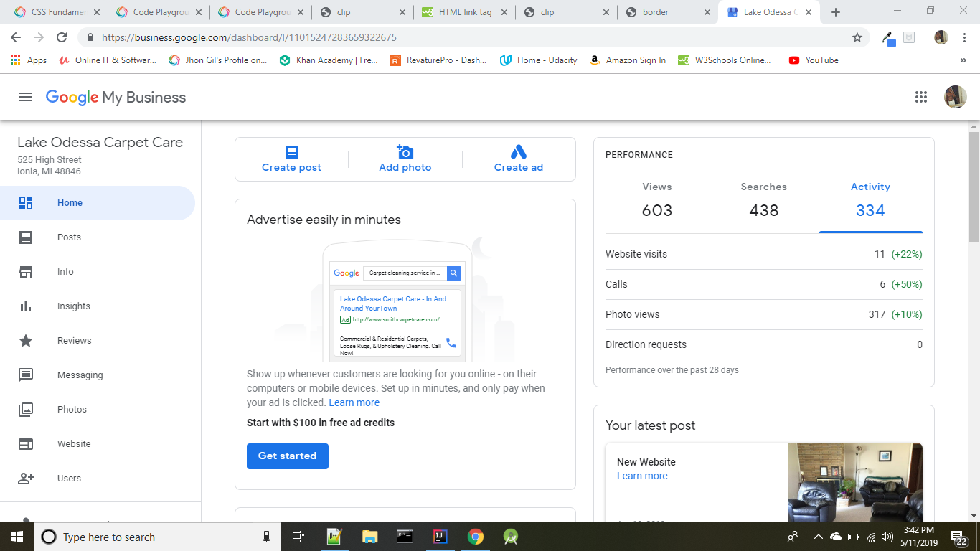Open the hamburger main menu
This screenshot has height=551, width=980.
point(26,98)
